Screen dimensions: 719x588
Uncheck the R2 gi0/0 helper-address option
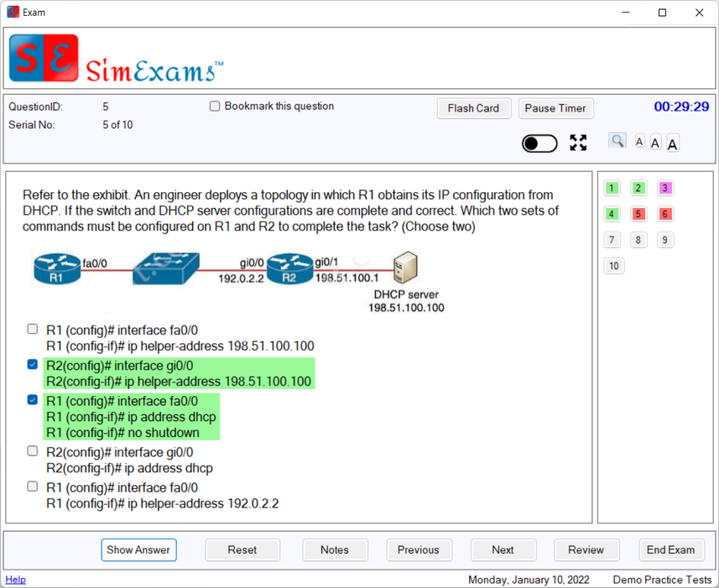pyautogui.click(x=33, y=365)
